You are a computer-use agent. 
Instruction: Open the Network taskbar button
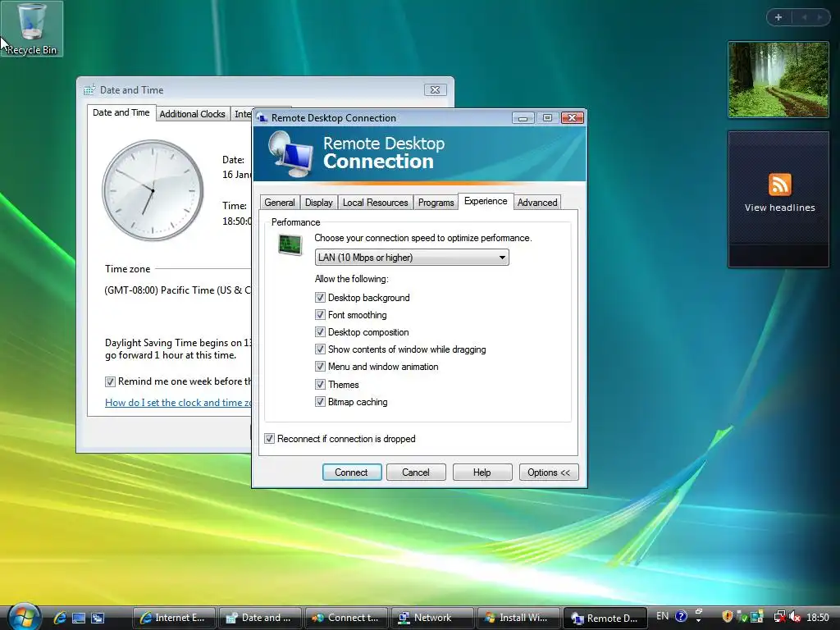coord(432,618)
